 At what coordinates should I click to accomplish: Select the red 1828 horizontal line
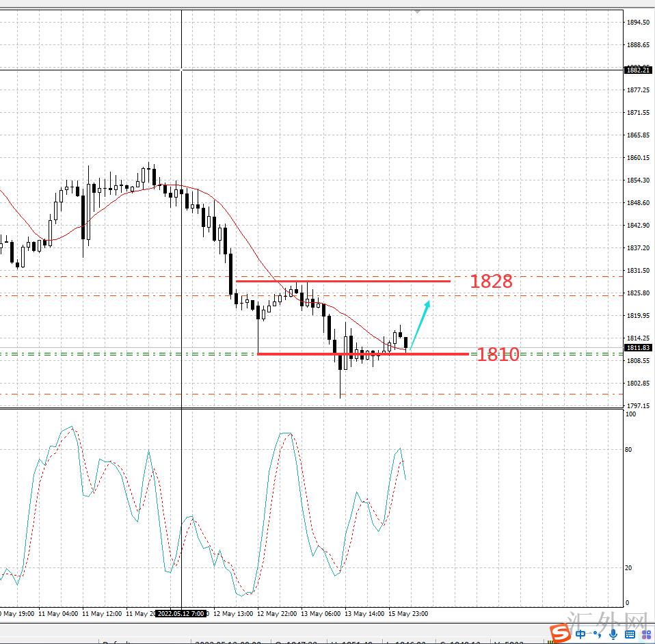click(342, 281)
